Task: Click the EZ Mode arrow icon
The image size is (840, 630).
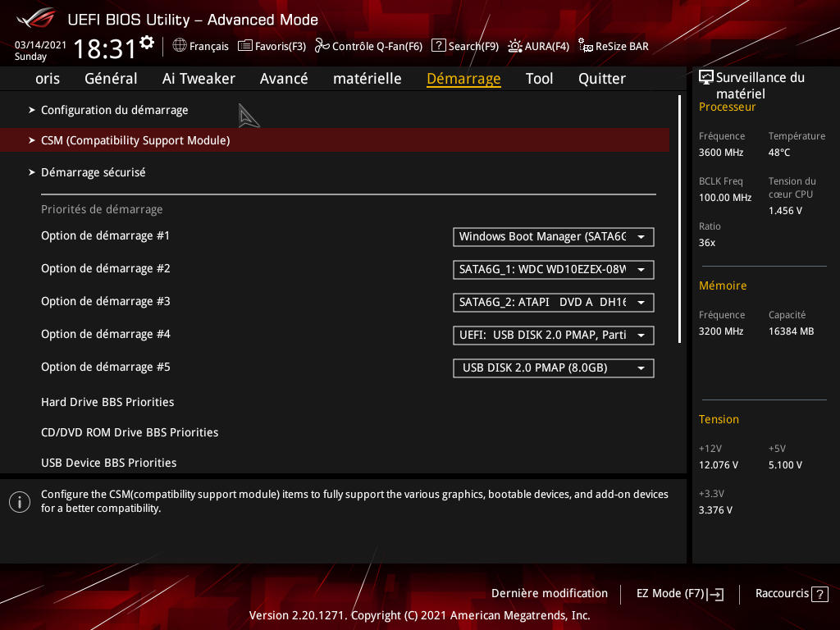Action: [715, 594]
